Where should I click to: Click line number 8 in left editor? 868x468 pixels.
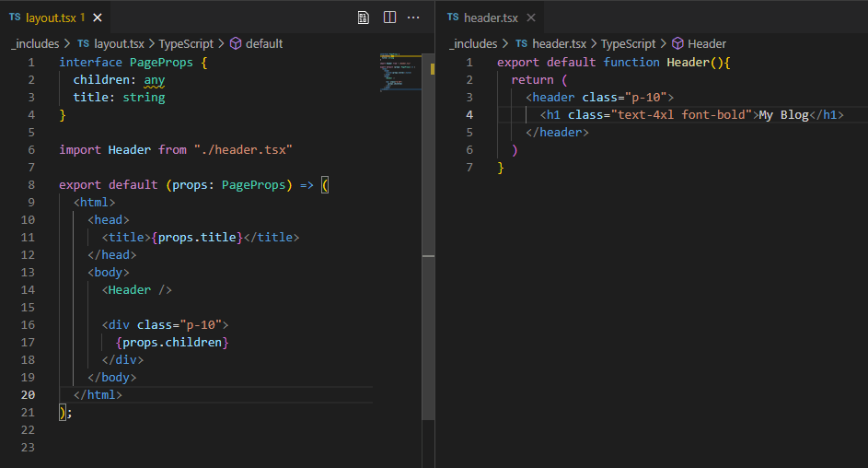[31, 184]
